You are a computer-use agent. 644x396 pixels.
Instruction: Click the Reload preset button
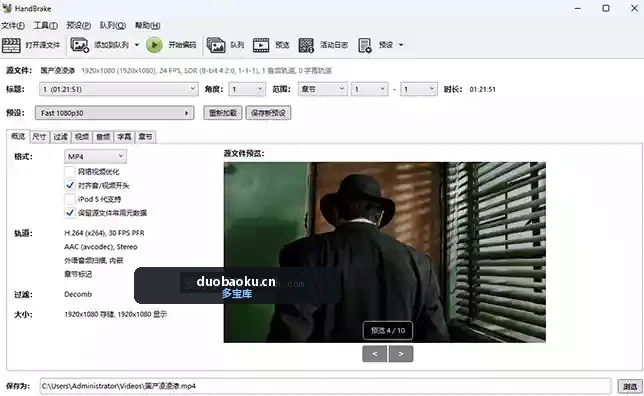[x=223, y=113]
